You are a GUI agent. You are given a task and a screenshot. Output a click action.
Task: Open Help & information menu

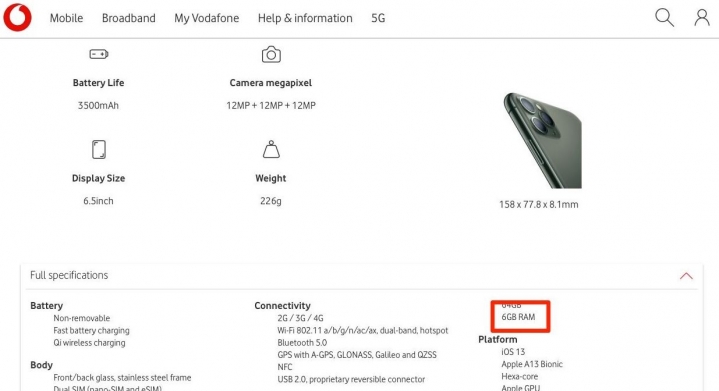[x=305, y=18]
